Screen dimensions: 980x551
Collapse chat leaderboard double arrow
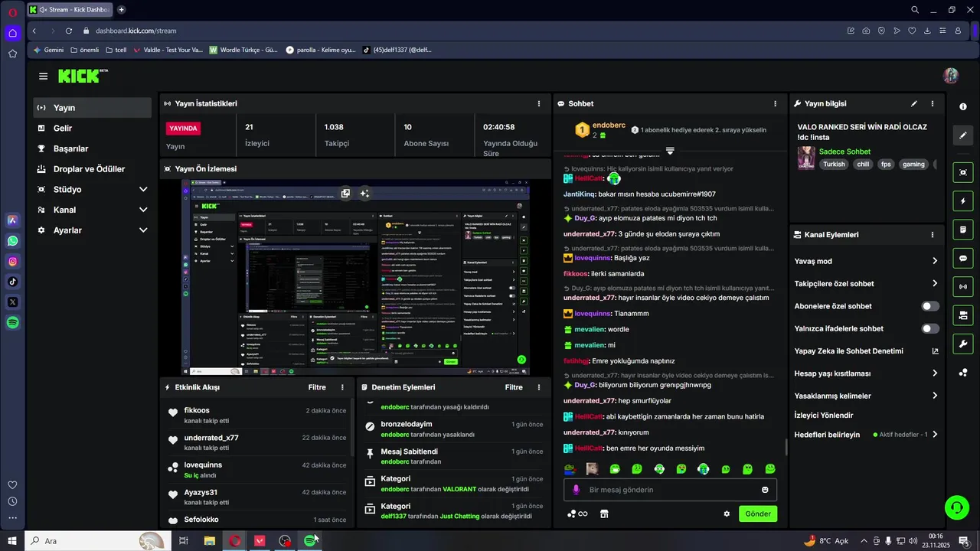670,151
